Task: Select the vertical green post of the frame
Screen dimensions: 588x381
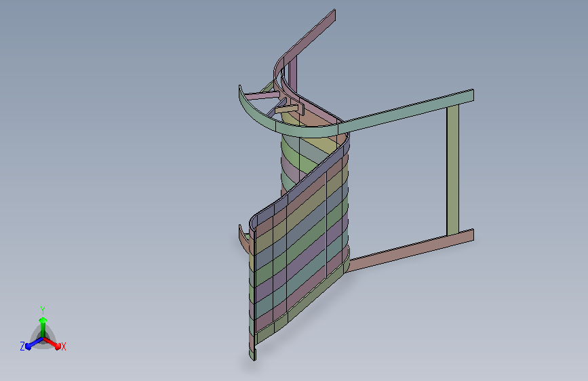Action: click(x=452, y=170)
